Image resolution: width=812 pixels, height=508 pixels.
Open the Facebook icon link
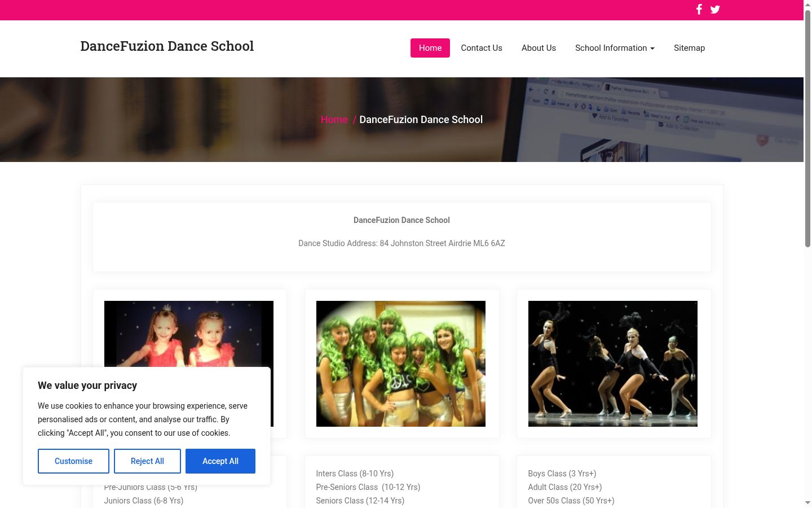(699, 9)
